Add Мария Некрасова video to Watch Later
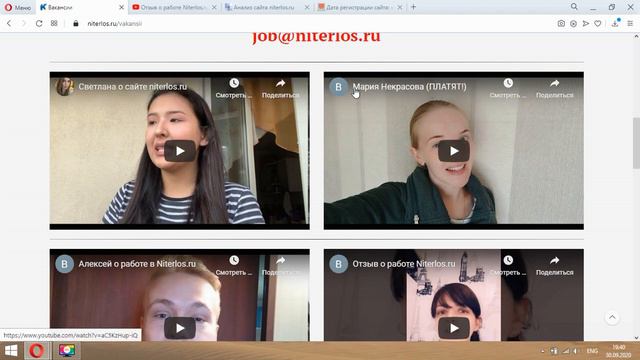 tap(508, 88)
